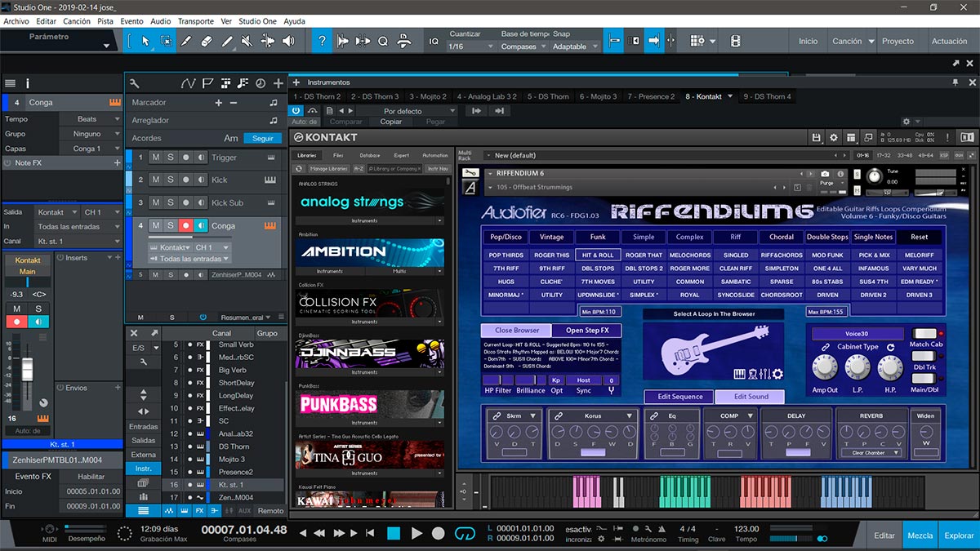Click the HIT & ROLL loop button
The width and height of the screenshot is (980, 551).
(x=599, y=255)
